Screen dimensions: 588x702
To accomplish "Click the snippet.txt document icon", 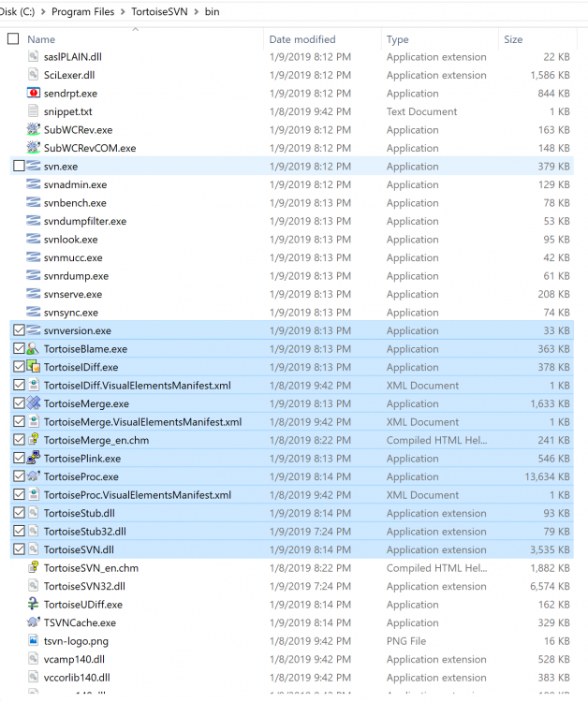I will [x=33, y=111].
